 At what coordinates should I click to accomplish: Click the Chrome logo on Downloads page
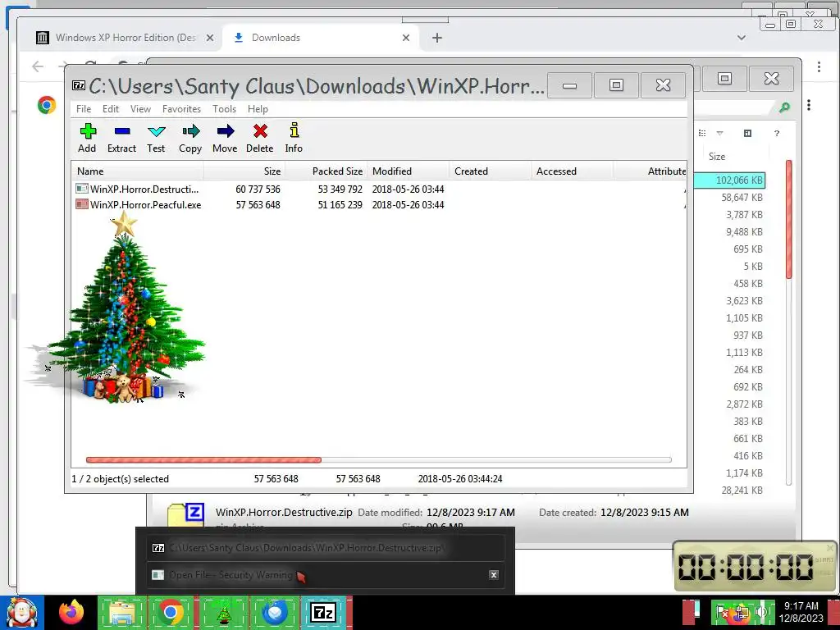coord(47,105)
